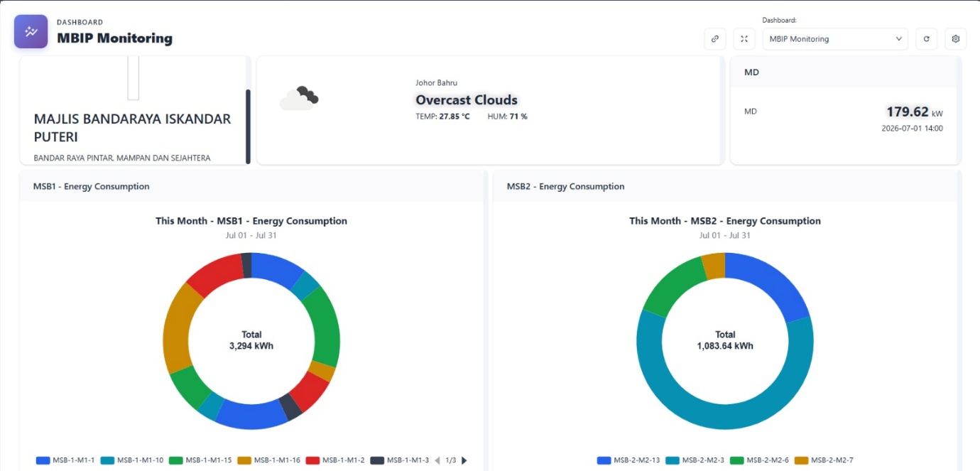This screenshot has width=980, height=471.
Task: Toggle MSB-2-M2-6 legend series
Action: click(759, 460)
